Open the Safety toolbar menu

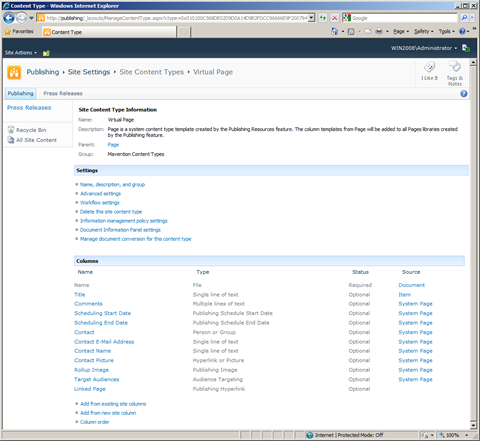[424, 31]
